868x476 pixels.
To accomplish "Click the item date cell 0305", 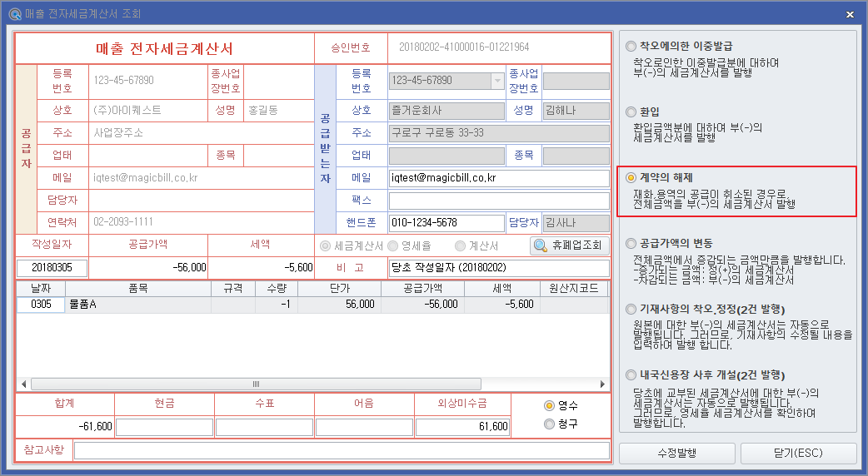I will [x=41, y=305].
